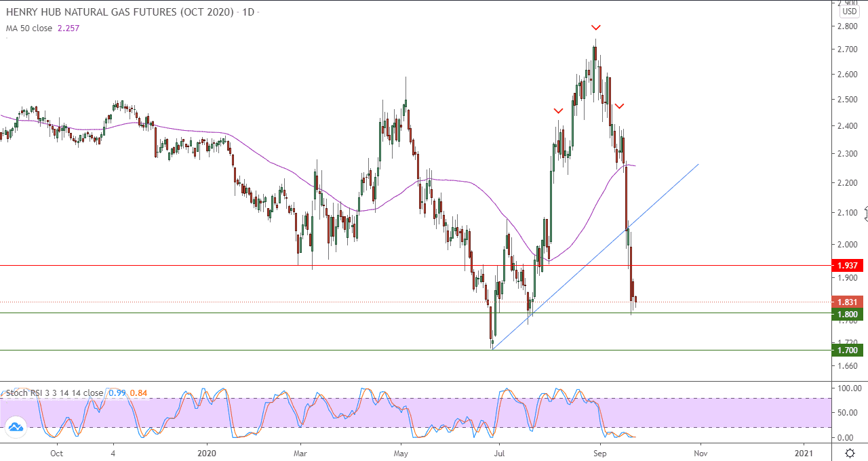Click the Jul date axis label
Screen dimensions: 868x461
tap(498, 453)
